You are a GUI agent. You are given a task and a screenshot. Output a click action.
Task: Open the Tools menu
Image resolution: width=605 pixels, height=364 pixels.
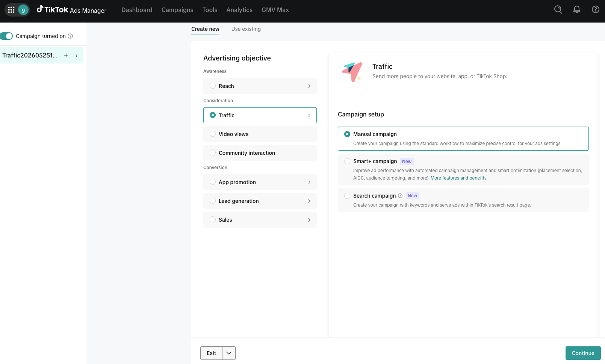click(210, 10)
